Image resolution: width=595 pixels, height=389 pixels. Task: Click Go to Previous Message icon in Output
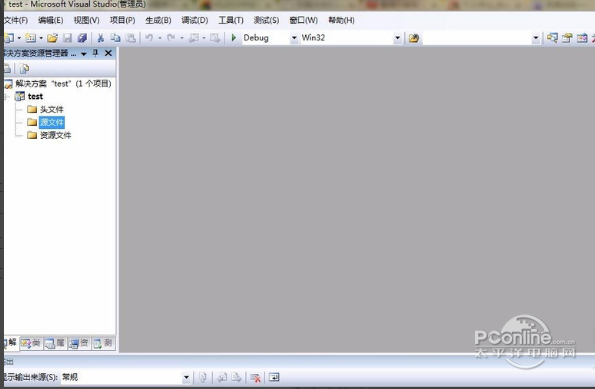(222, 377)
